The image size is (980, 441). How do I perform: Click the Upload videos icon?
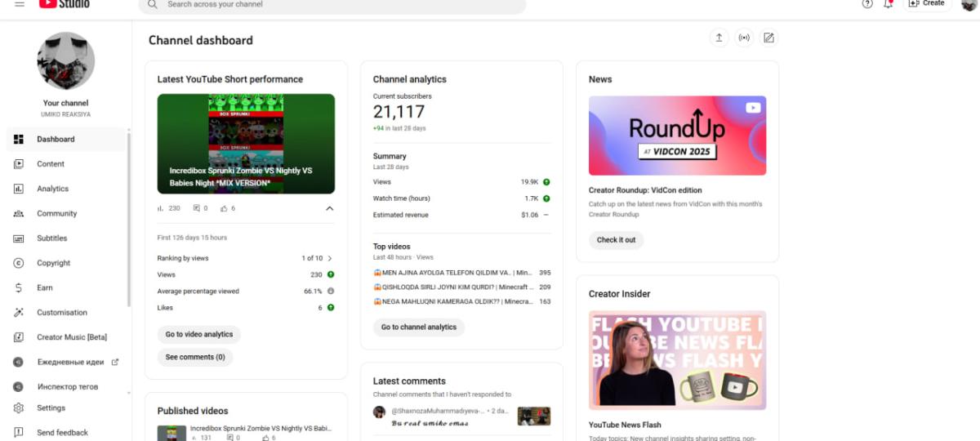point(719,38)
